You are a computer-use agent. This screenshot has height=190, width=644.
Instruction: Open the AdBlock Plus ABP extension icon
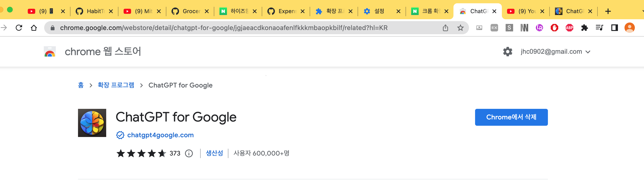click(570, 28)
